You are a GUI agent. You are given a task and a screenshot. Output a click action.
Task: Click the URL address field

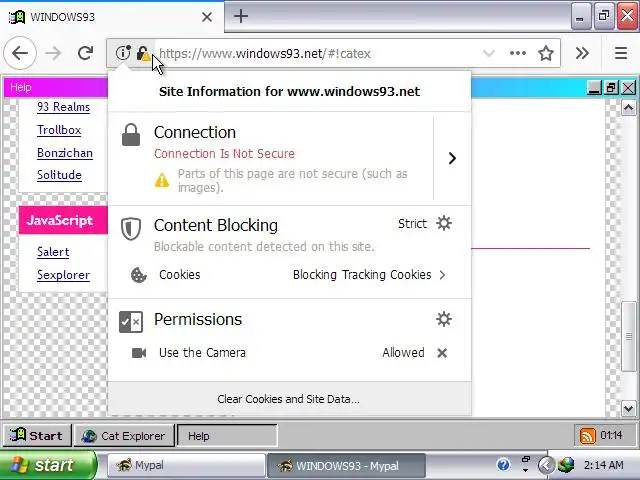pos(318,53)
